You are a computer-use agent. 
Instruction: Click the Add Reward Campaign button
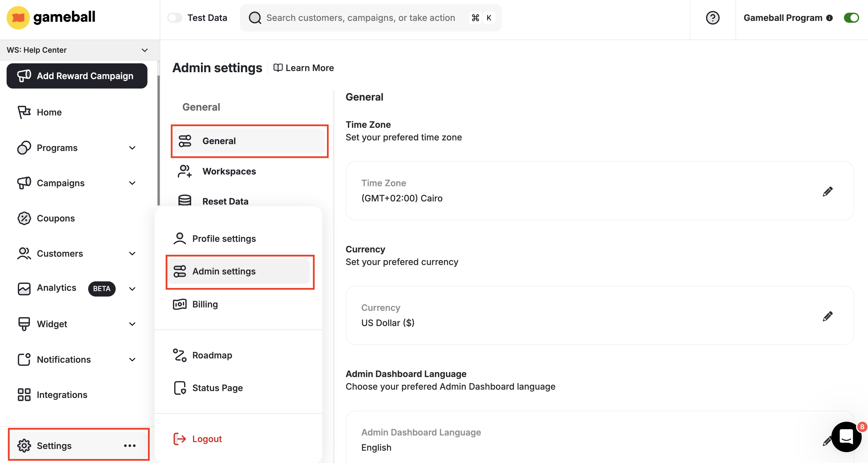[x=77, y=76]
